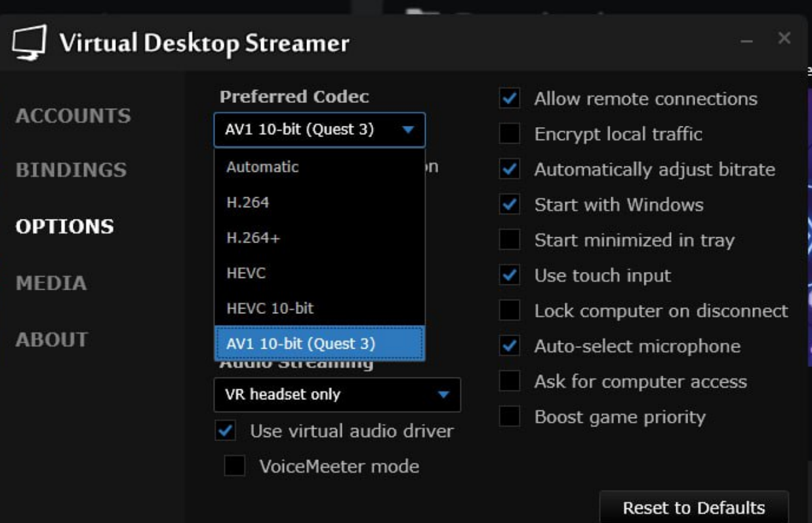Minimize the Virtual Desktop Streamer window

746,41
